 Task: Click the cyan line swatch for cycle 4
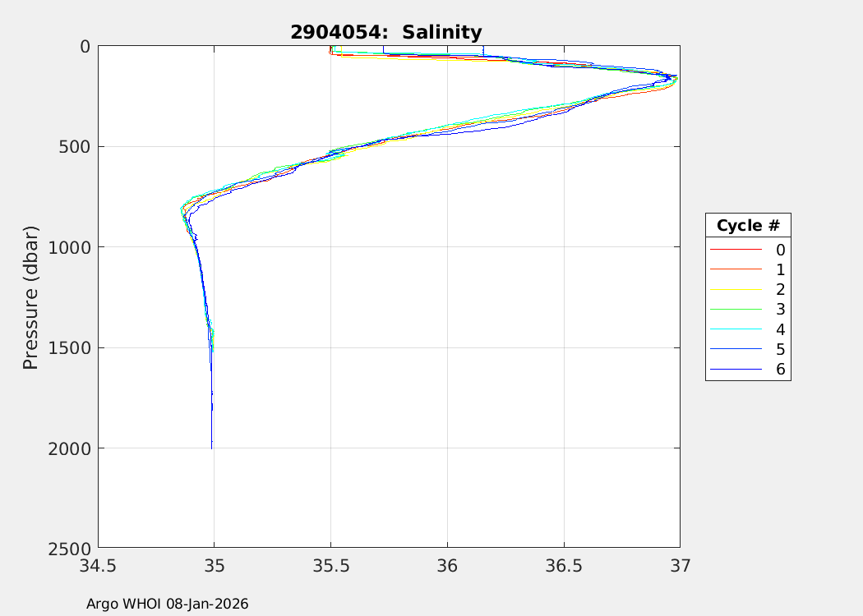coord(736,329)
